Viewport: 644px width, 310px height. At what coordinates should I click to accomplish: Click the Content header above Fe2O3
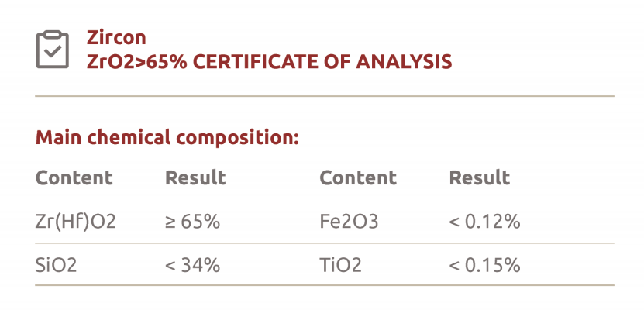pos(358,177)
